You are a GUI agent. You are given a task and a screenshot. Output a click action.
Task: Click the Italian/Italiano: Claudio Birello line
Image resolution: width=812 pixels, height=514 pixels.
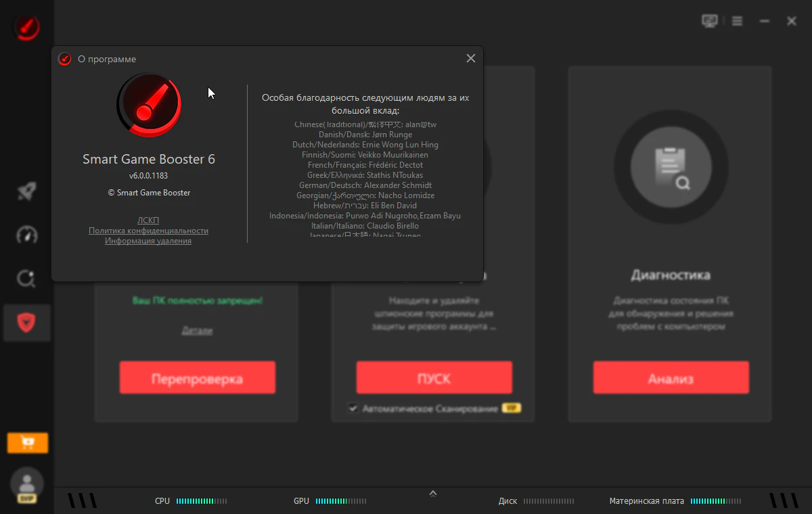click(x=365, y=226)
